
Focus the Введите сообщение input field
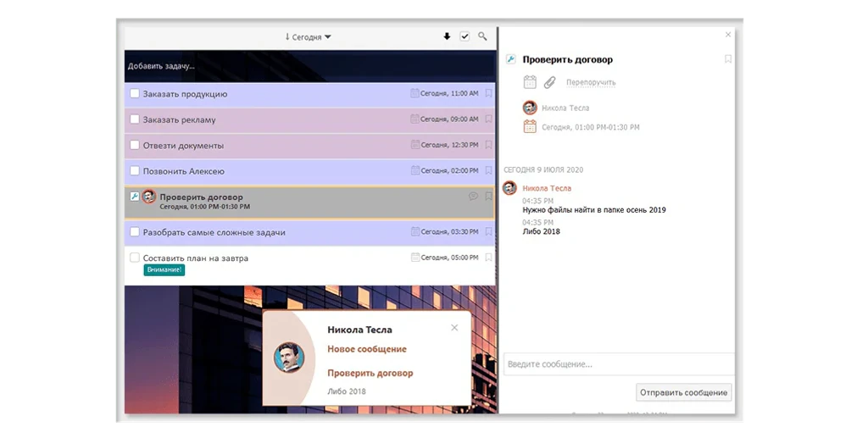coord(619,364)
